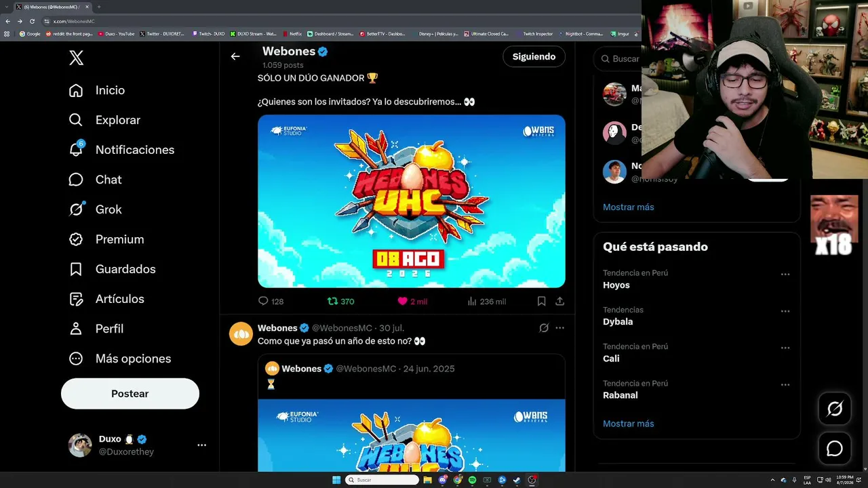The image size is (868, 488).
Task: Click Mostrar más under Qué está pasando trends
Action: [x=629, y=424]
